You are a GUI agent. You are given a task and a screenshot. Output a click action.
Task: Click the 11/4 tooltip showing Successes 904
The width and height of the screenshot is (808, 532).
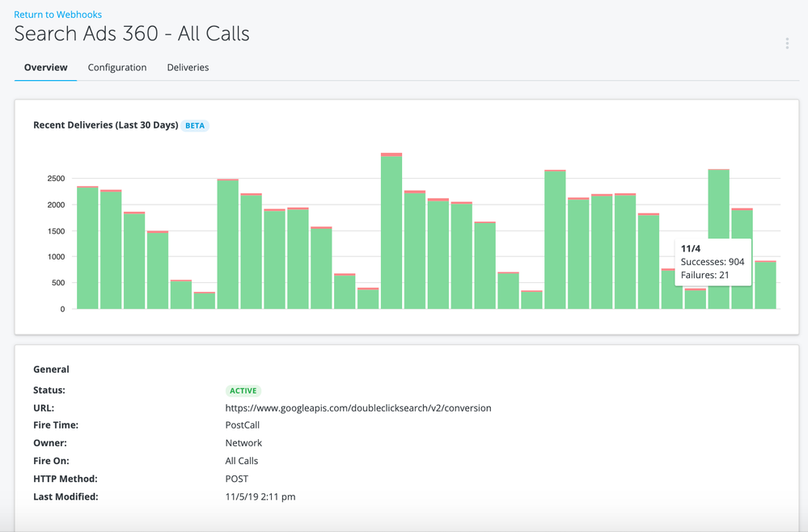click(713, 262)
